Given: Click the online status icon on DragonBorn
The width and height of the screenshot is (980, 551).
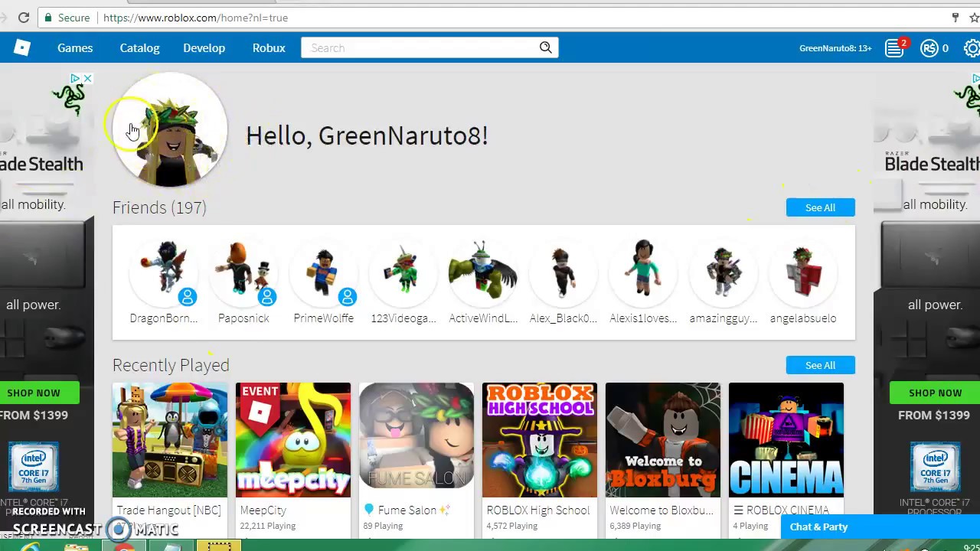Looking at the screenshot, I should (x=188, y=296).
